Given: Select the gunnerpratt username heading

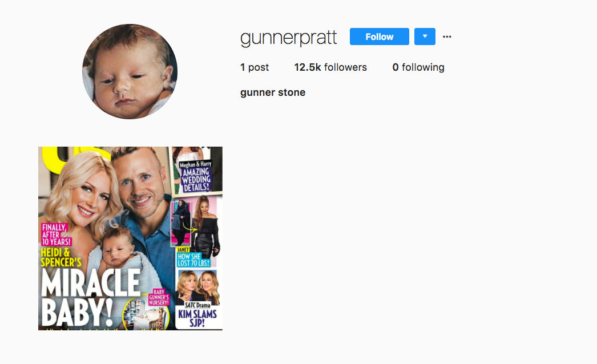Looking at the screenshot, I should click(288, 38).
